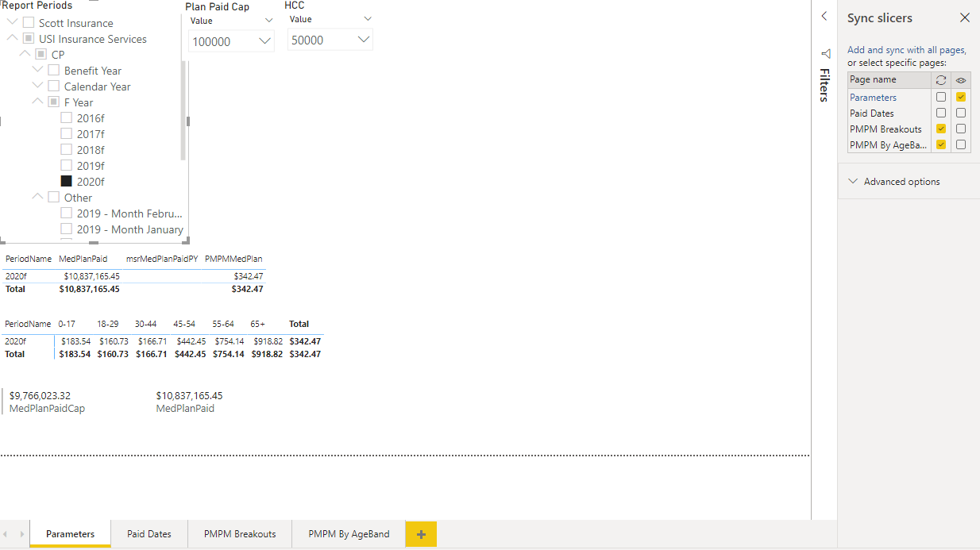Open the HCC 50000 dropdown
The image size is (980, 550).
coord(330,40)
